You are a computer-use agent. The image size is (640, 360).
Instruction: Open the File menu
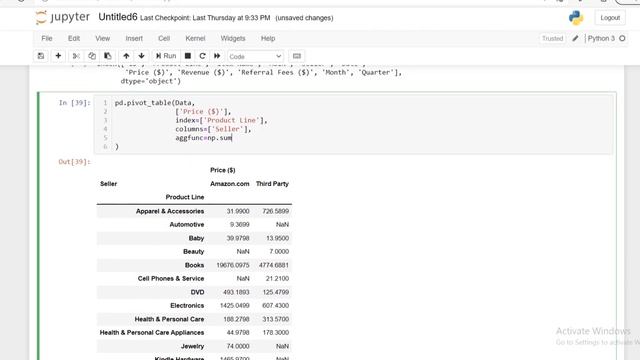[x=47, y=38]
